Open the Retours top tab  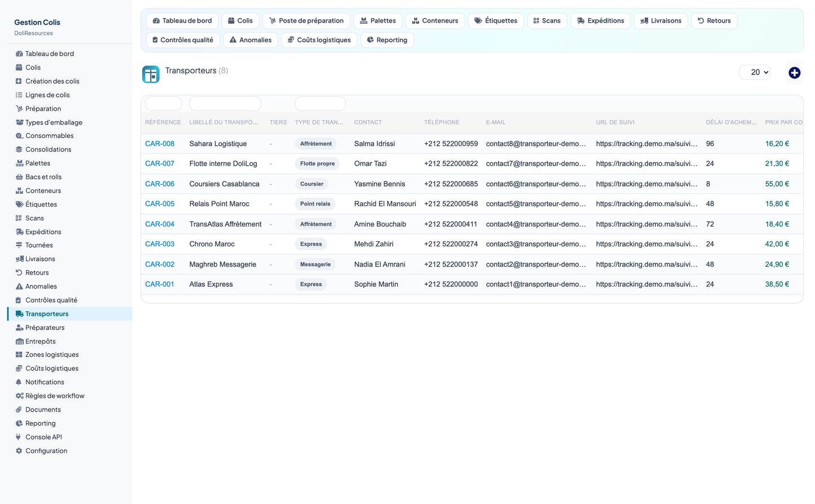[x=714, y=21]
